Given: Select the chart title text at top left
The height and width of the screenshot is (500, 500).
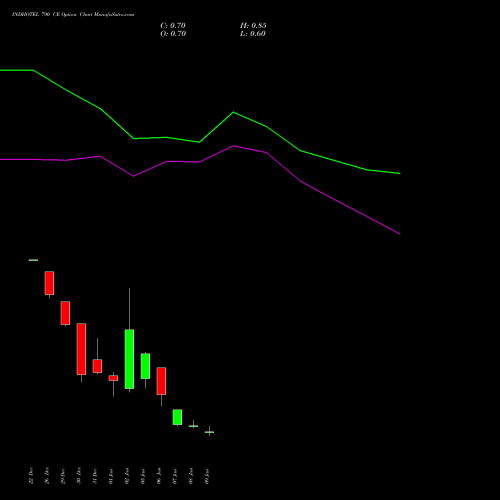Looking at the screenshot, I should 73,15.
